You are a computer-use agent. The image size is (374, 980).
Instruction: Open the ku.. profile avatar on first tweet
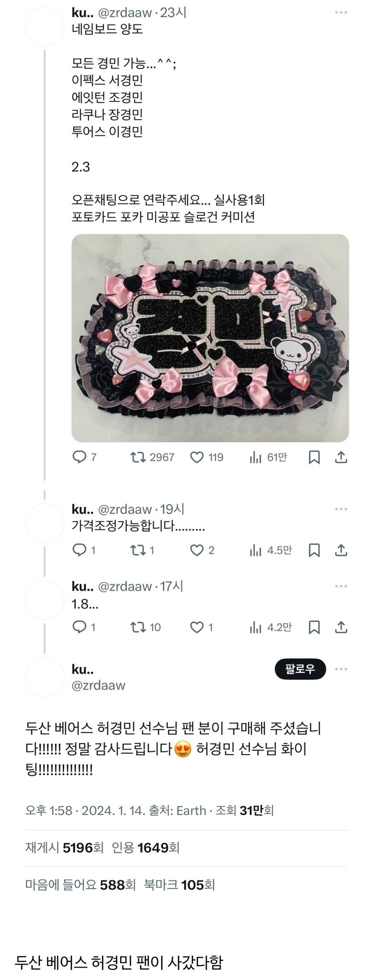(44, 27)
